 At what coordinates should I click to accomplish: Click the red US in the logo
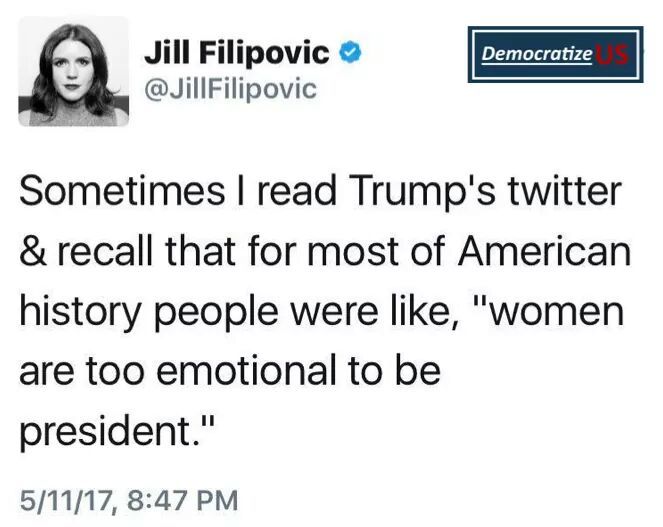tap(611, 54)
